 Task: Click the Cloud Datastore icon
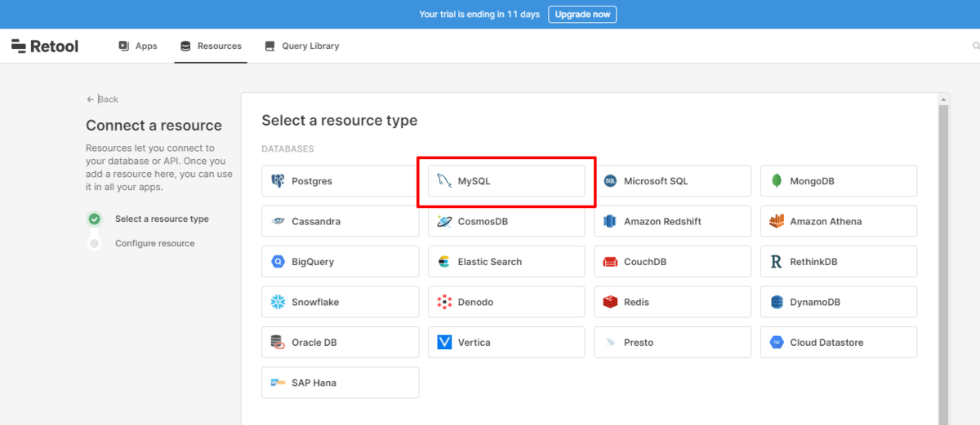point(777,343)
